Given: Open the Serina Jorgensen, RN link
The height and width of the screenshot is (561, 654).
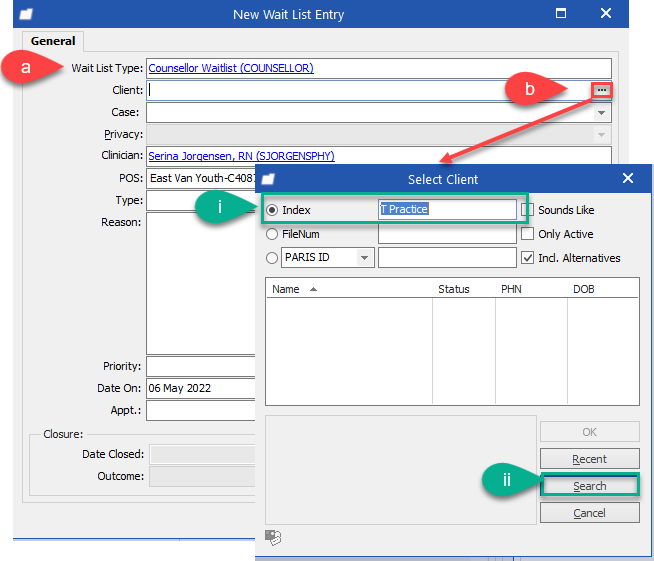Looking at the screenshot, I should (x=241, y=156).
